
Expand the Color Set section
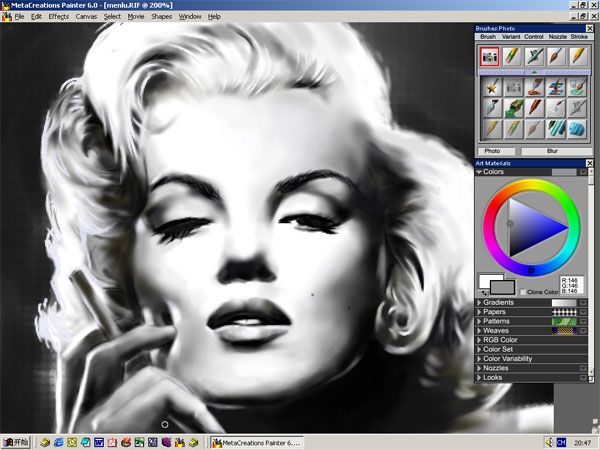tap(479, 349)
